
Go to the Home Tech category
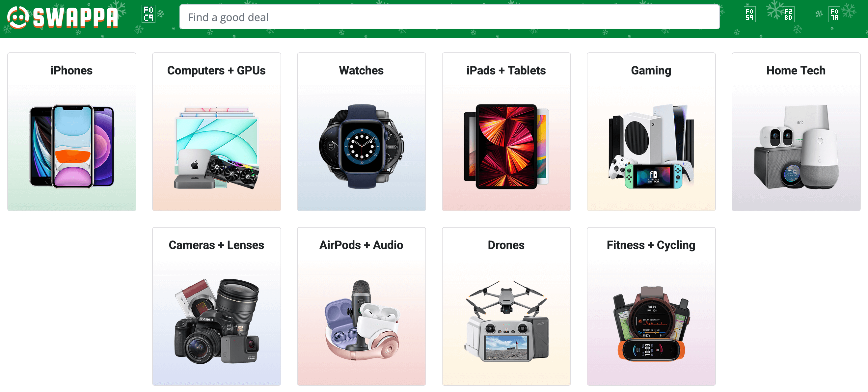(796, 131)
